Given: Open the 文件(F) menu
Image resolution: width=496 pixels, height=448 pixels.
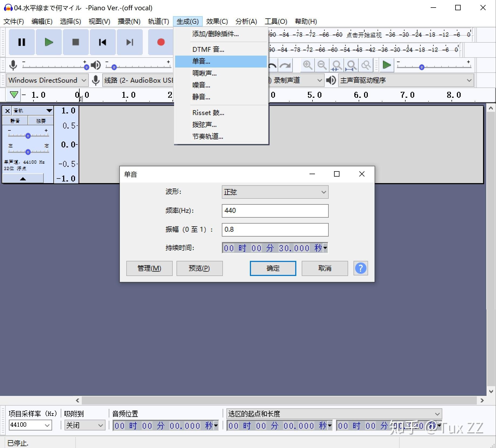Looking at the screenshot, I should 13,21.
